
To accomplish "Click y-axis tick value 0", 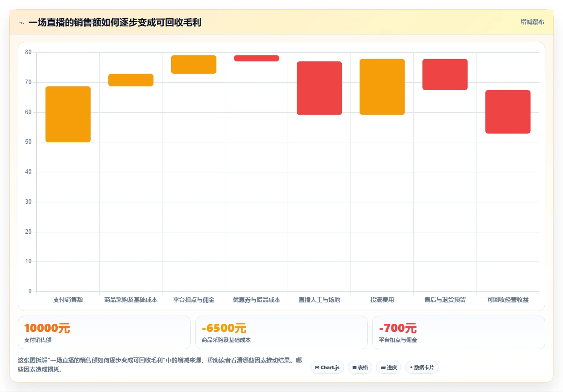I will point(30,291).
